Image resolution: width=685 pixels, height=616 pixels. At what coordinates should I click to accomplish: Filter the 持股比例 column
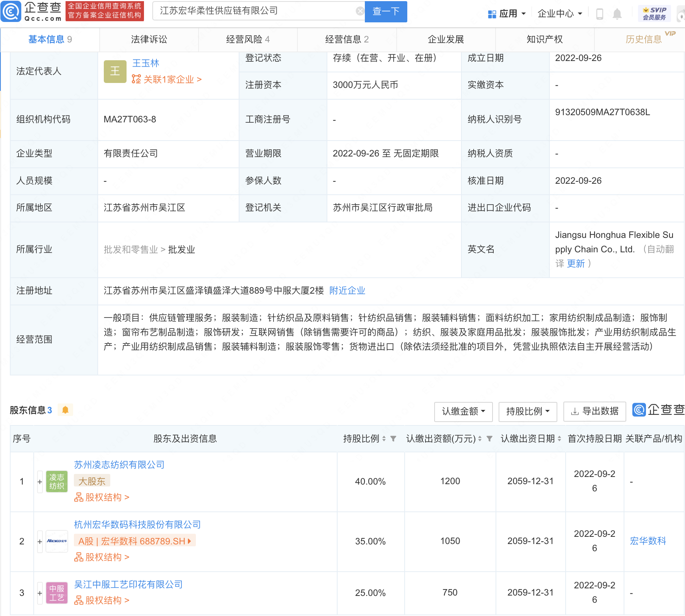tap(393, 439)
